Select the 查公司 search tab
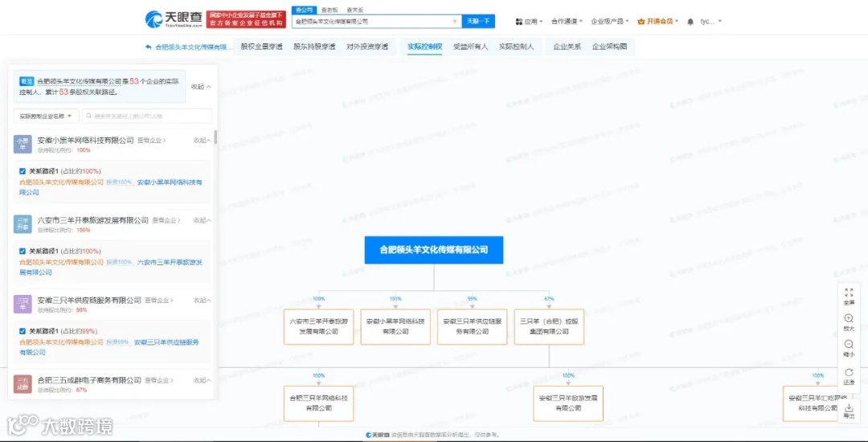Viewport: 868px width, 442px height. coord(303,10)
